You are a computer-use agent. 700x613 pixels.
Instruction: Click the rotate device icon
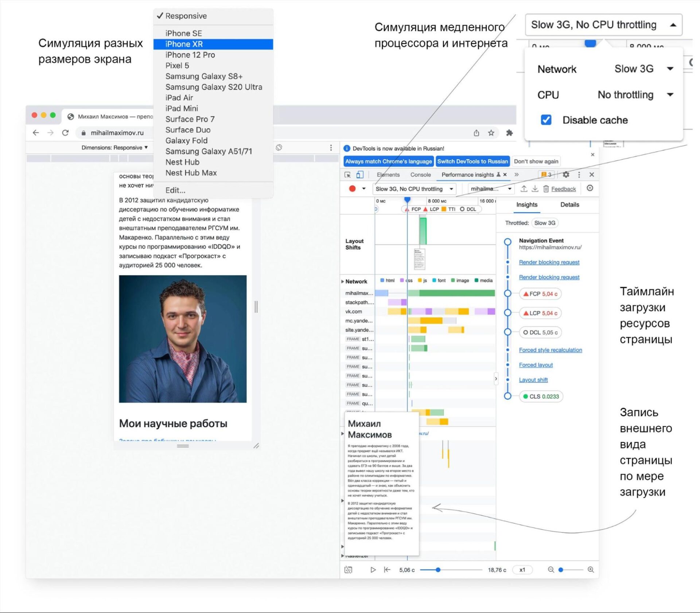(x=279, y=148)
